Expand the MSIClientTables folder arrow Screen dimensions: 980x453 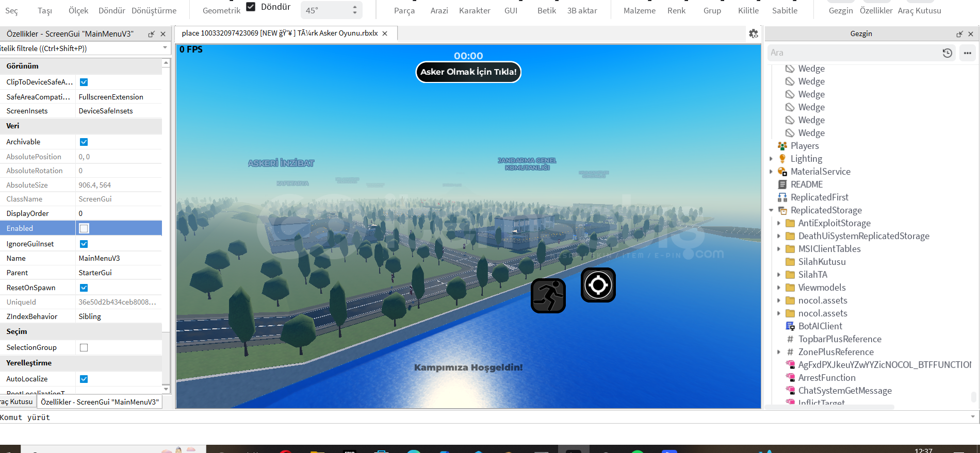(779, 249)
